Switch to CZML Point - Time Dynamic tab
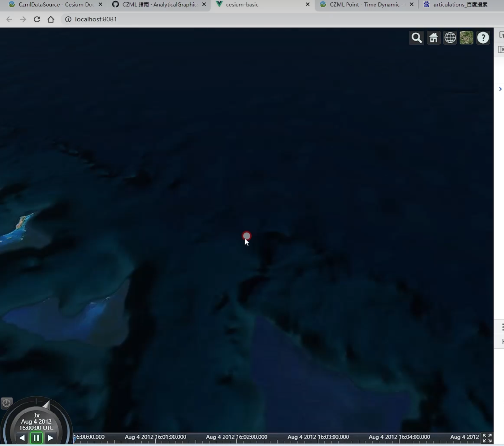Screen dimensions: 504x446 point(366,5)
